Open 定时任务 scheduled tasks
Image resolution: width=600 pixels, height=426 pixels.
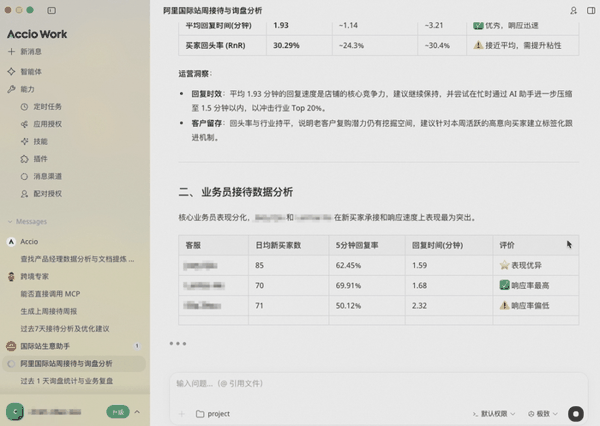[x=48, y=105]
